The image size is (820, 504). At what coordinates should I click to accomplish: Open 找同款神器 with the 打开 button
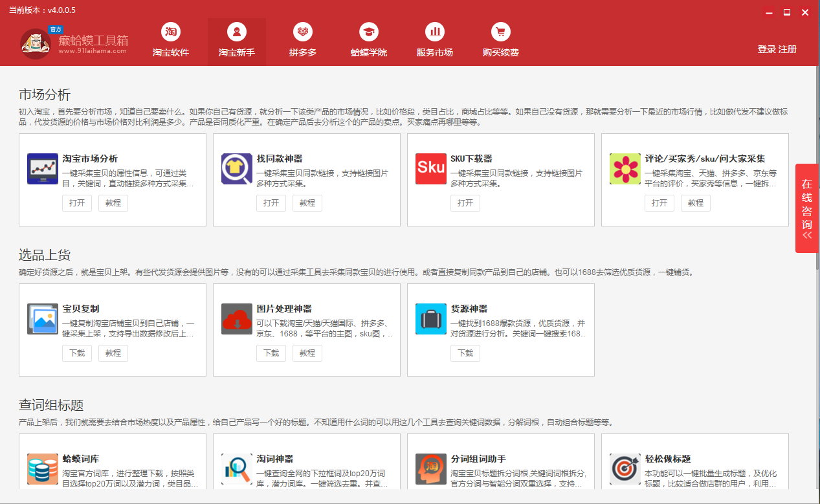point(271,203)
